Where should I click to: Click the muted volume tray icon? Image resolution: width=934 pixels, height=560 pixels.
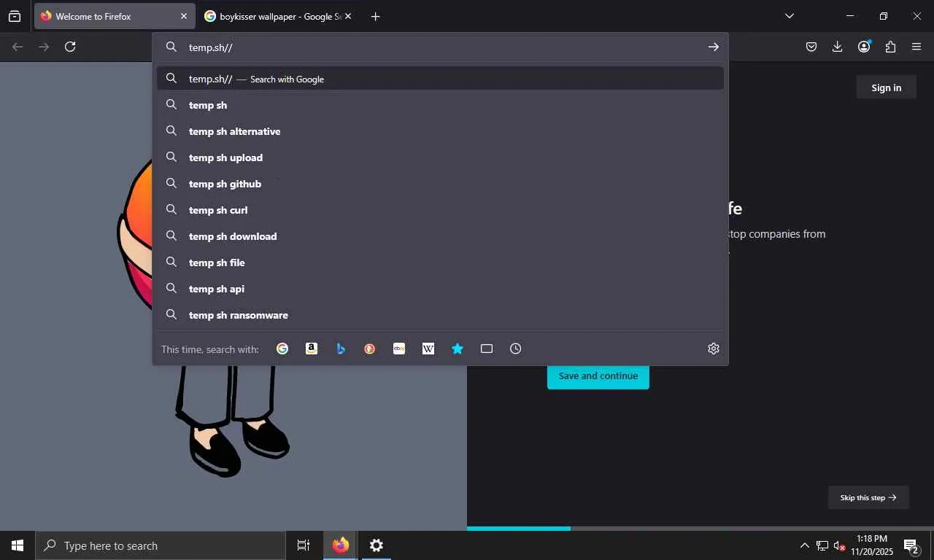pos(839,545)
